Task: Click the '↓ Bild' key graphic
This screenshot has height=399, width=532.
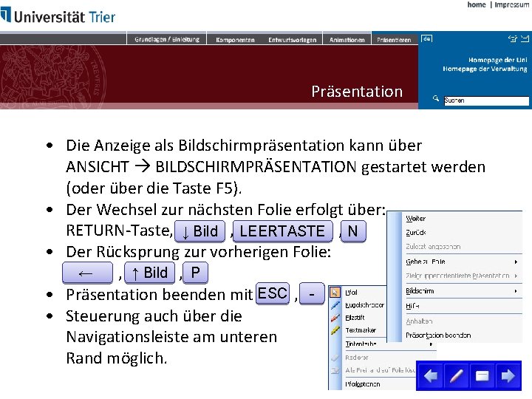Action: (199, 231)
